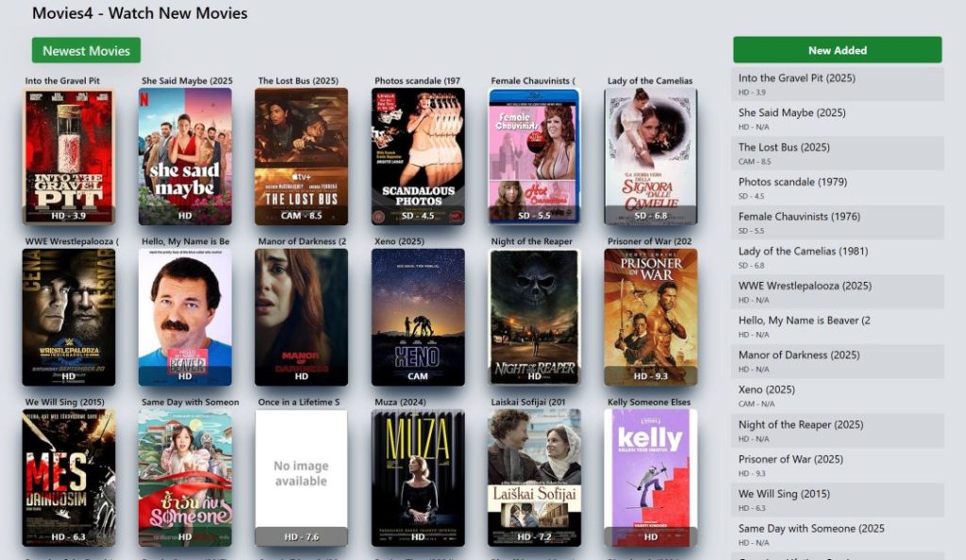Select Same Day with Someone sidebar entry
The height and width of the screenshot is (560, 966).
point(838,535)
